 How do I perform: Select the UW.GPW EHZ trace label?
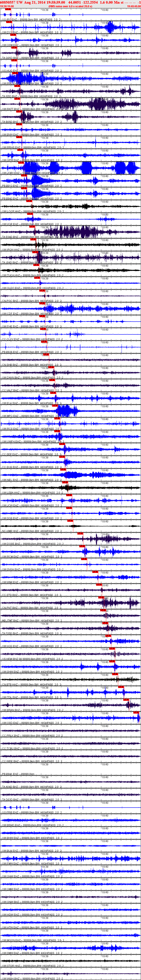[x=31, y=160]
